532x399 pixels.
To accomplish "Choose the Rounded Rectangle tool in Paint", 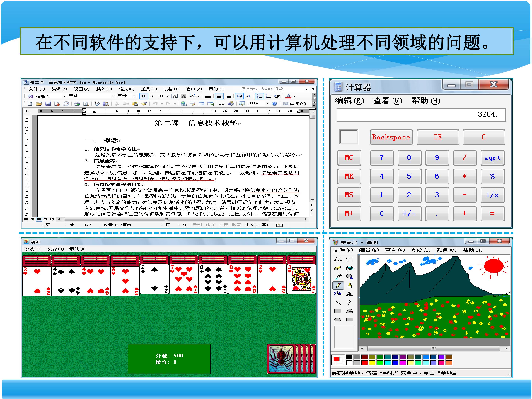I will point(349,320).
